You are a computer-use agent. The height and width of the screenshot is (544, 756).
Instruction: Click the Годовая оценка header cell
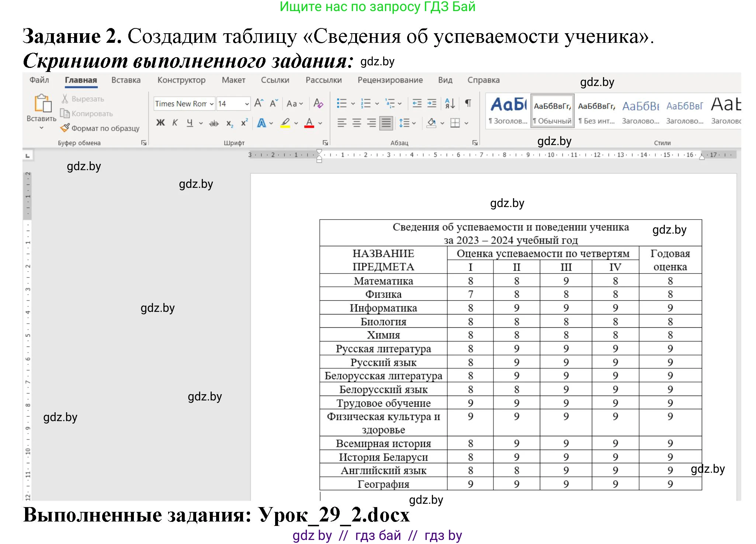point(670,260)
